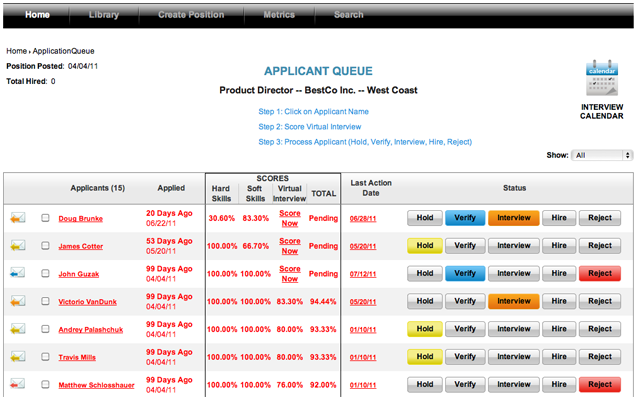Open the Create Position menu tab

[191, 15]
